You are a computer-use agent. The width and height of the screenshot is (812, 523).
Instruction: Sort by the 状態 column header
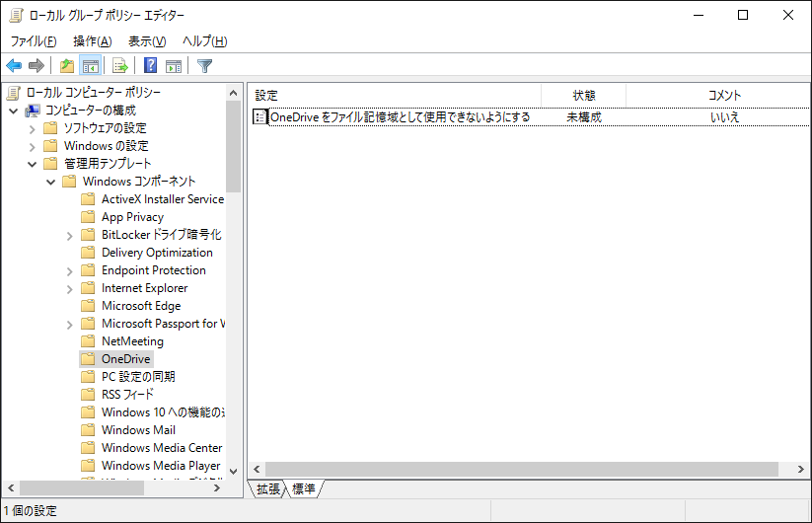point(584,96)
